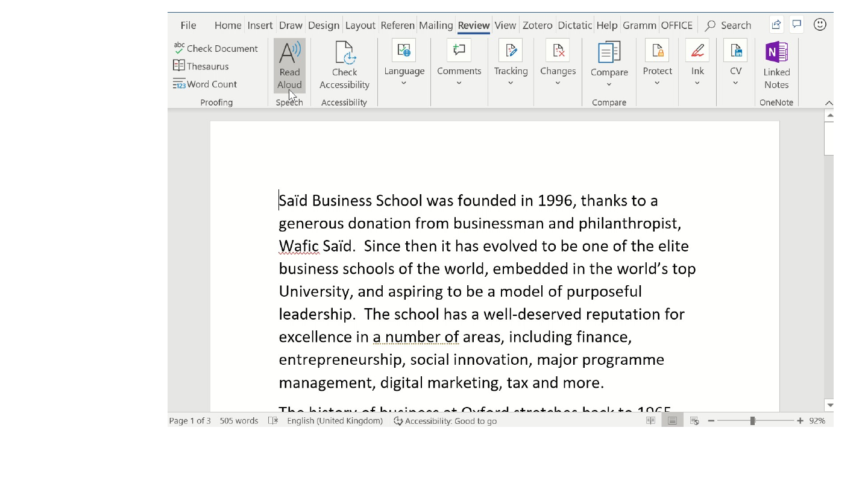
Task: Click the Share icon in title bar
Action: (776, 25)
